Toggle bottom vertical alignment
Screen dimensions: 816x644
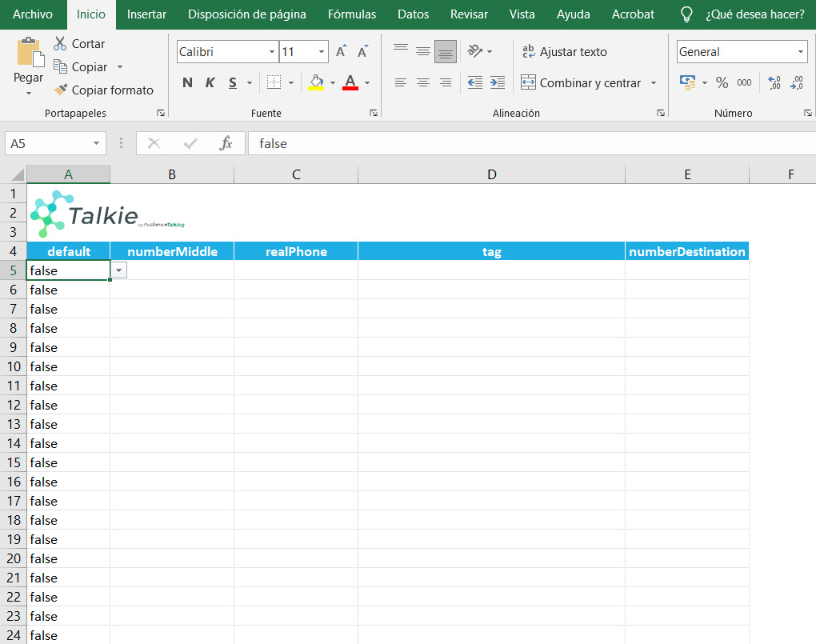click(446, 51)
